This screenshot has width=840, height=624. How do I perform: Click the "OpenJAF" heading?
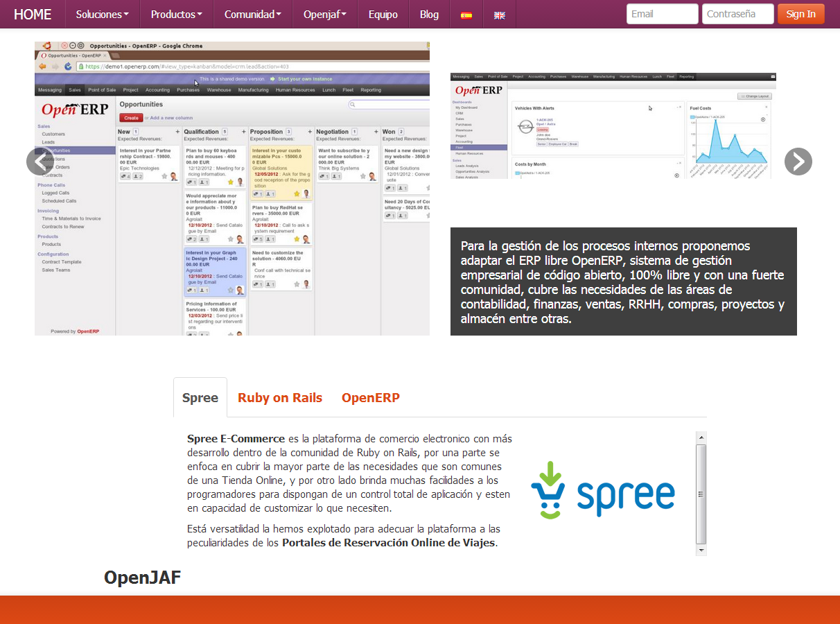coord(143,577)
